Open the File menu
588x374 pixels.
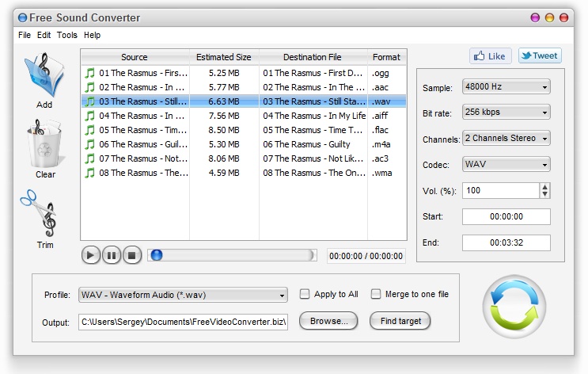pyautogui.click(x=25, y=35)
